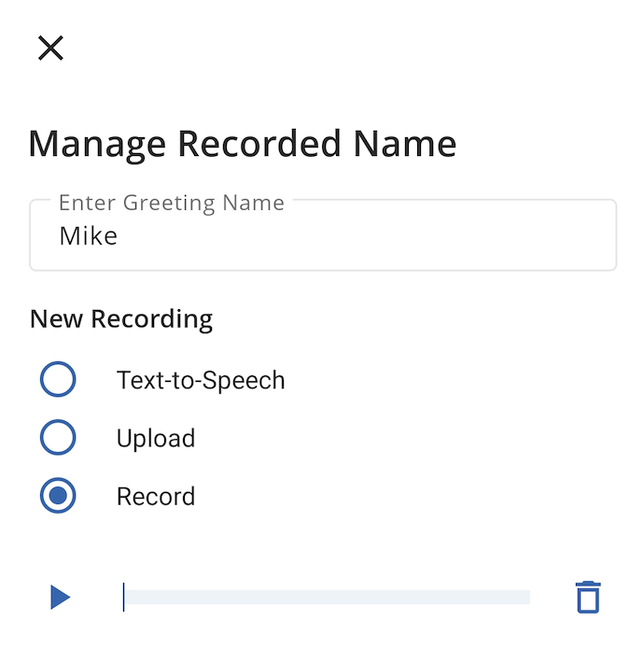Click the Record option label
Image resolution: width=644 pixels, height=663 pixels.
click(156, 497)
